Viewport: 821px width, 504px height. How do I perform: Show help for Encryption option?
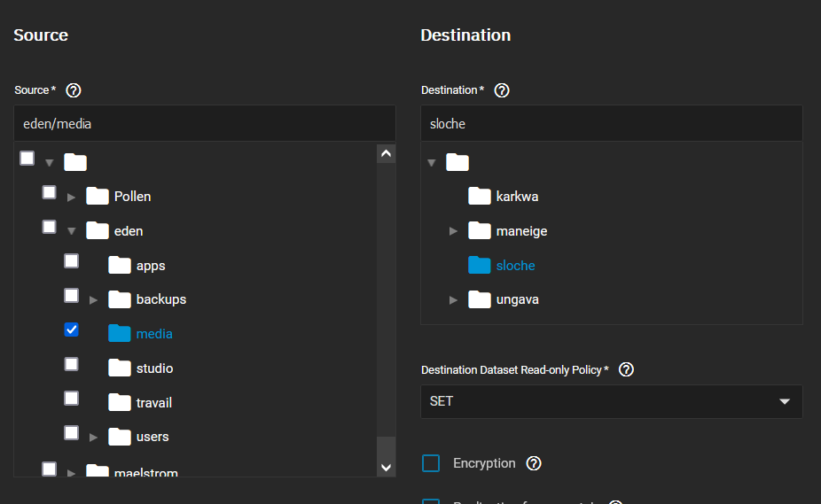pyautogui.click(x=534, y=463)
